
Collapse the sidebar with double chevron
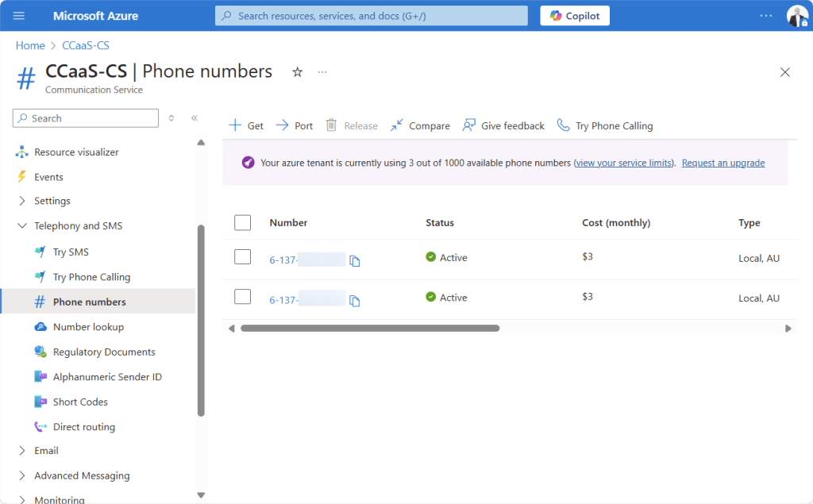(195, 118)
